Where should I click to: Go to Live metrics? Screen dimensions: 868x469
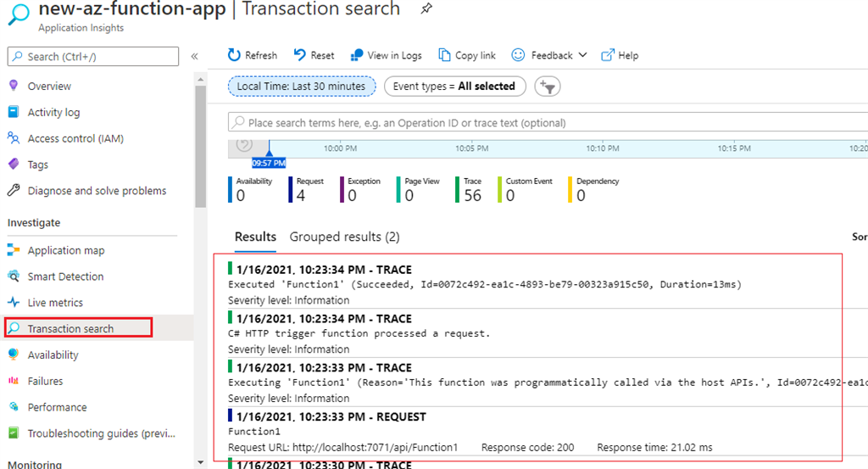pos(55,303)
